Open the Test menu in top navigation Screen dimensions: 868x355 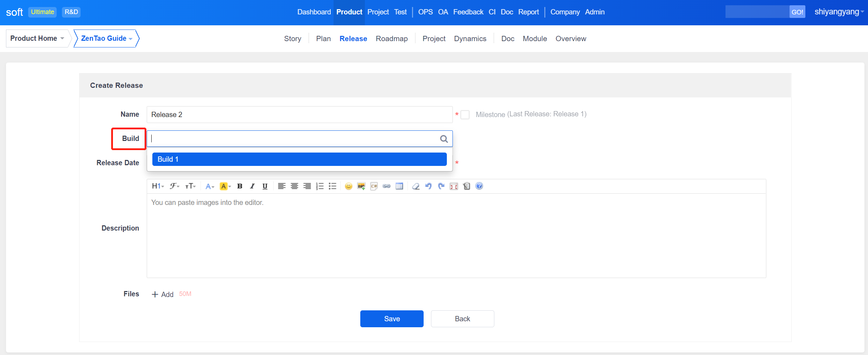click(x=400, y=12)
